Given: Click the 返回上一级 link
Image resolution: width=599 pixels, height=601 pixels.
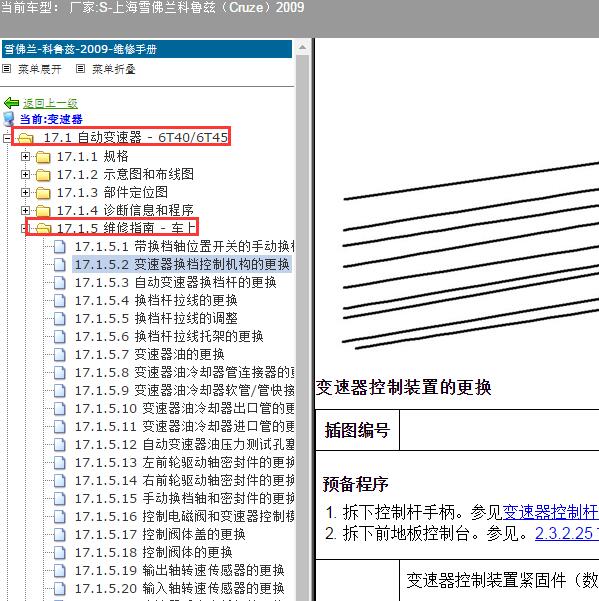Looking at the screenshot, I should [x=50, y=103].
